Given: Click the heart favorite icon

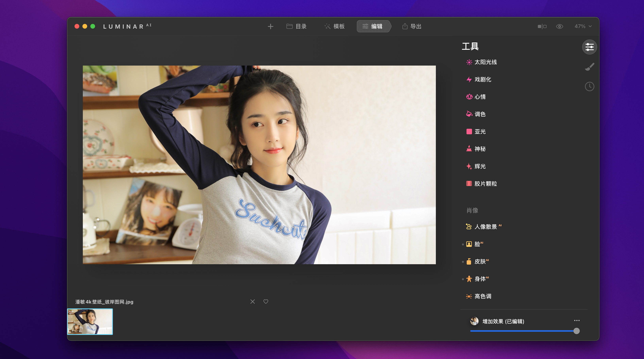Looking at the screenshot, I should click(265, 302).
